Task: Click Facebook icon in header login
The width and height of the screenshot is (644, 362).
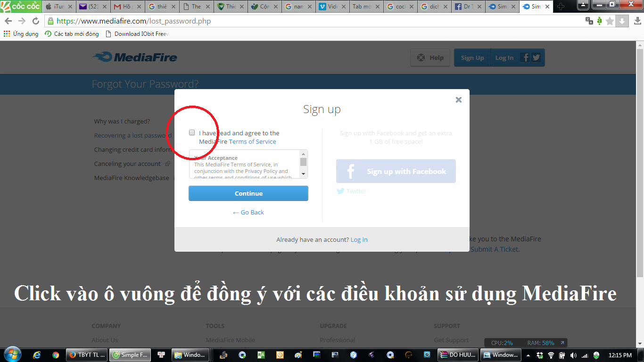Action: click(x=525, y=58)
